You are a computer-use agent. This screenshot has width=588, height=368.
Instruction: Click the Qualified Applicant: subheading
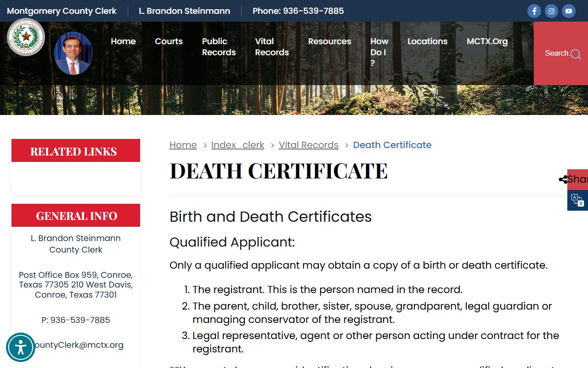click(232, 242)
